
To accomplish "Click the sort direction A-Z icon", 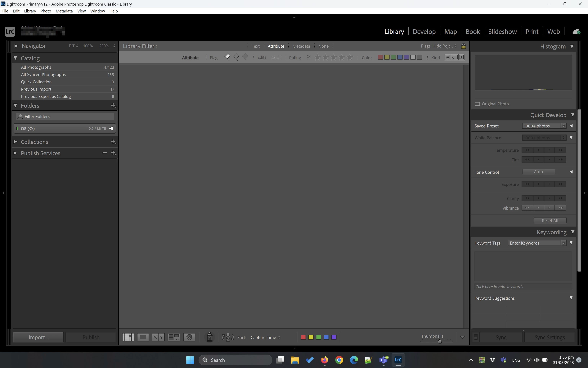I will (228, 337).
